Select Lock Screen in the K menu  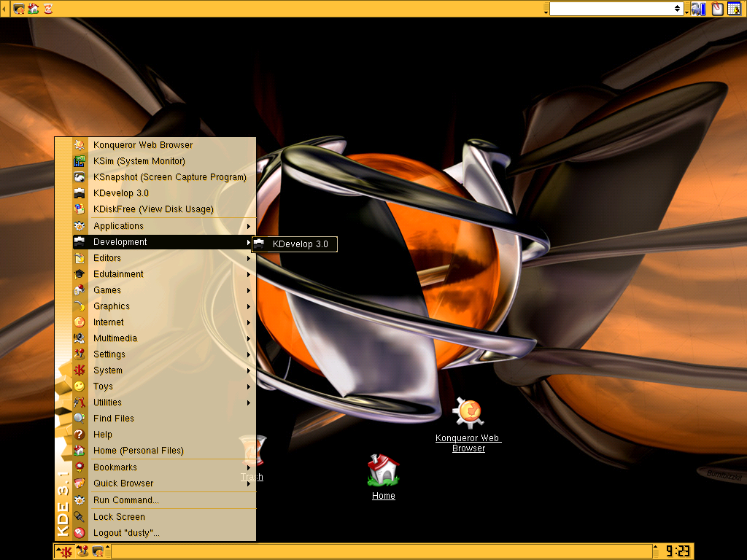[x=164, y=517]
